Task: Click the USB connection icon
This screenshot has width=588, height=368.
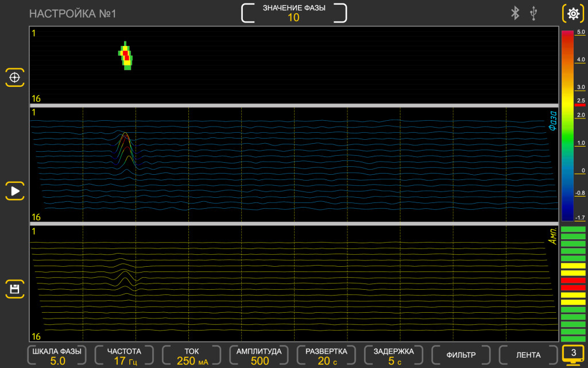Action: 533,13
